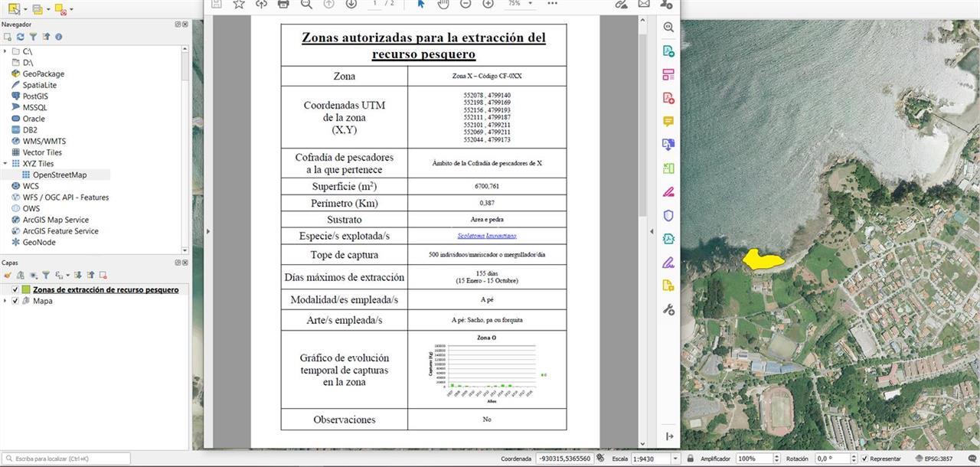980x467 pixels.
Task: Click the QGIS deselect features icon
Action: 60,9
